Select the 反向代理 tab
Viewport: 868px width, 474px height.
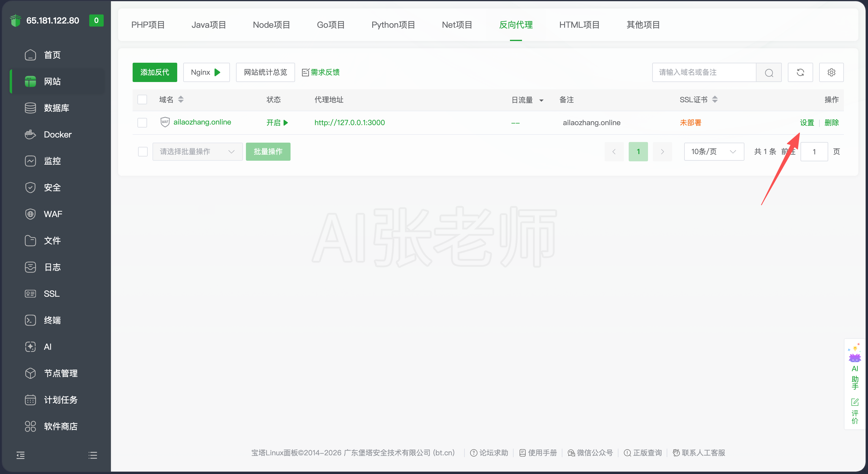[x=516, y=25]
